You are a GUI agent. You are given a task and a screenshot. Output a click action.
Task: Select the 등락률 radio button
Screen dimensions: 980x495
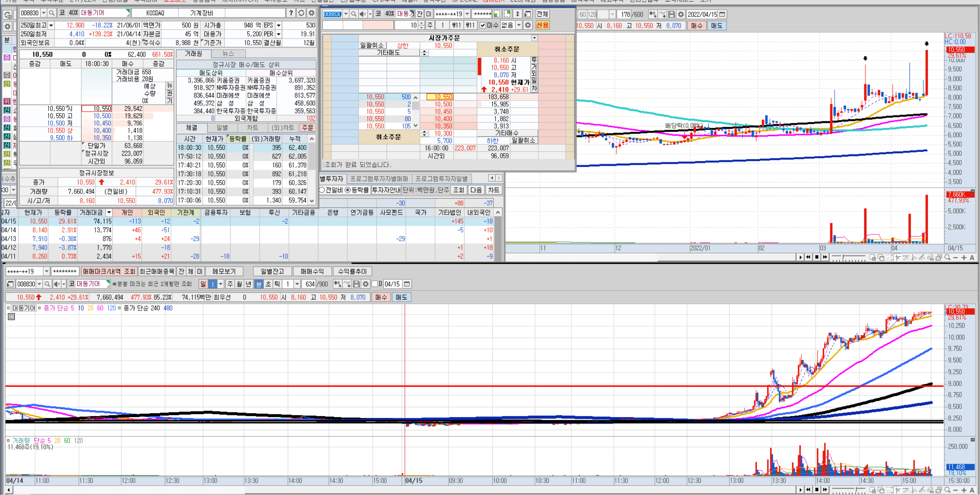(348, 190)
